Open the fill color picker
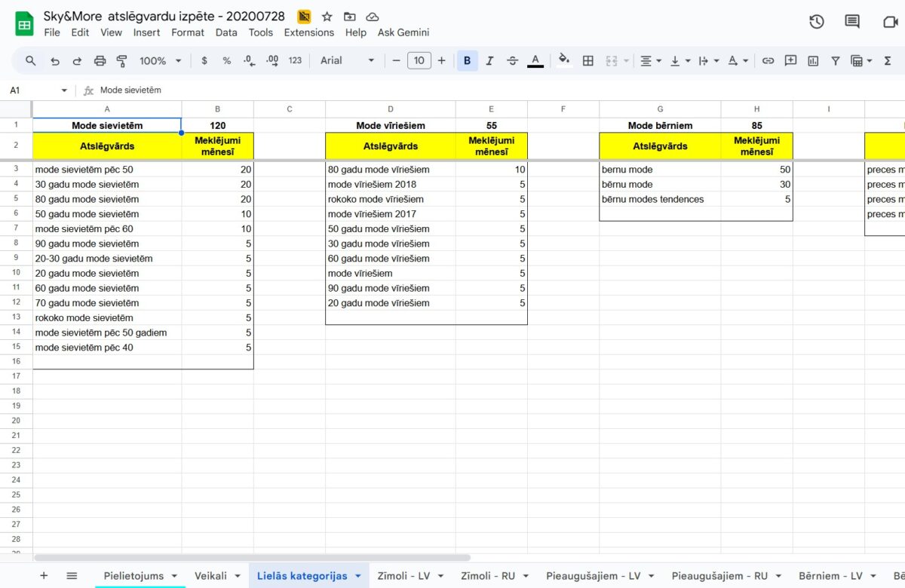Screen dimensions: 905x588 tap(563, 61)
